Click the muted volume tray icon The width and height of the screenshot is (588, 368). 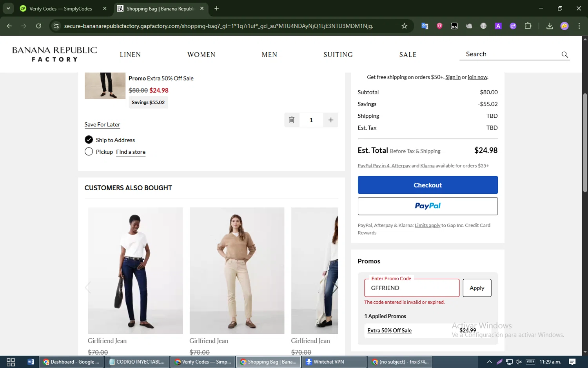pyautogui.click(x=519, y=362)
